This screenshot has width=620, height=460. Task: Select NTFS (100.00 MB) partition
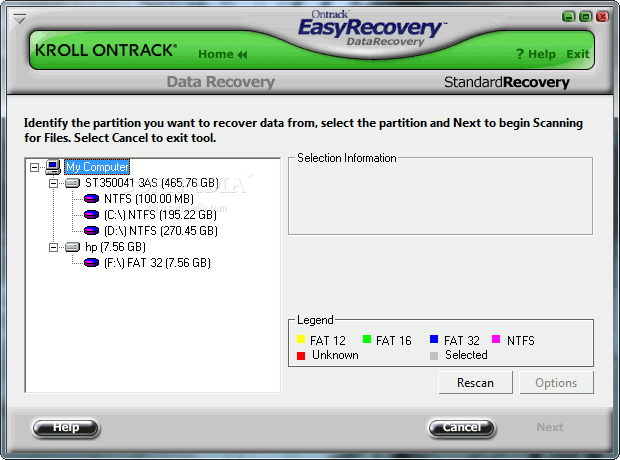(x=149, y=199)
